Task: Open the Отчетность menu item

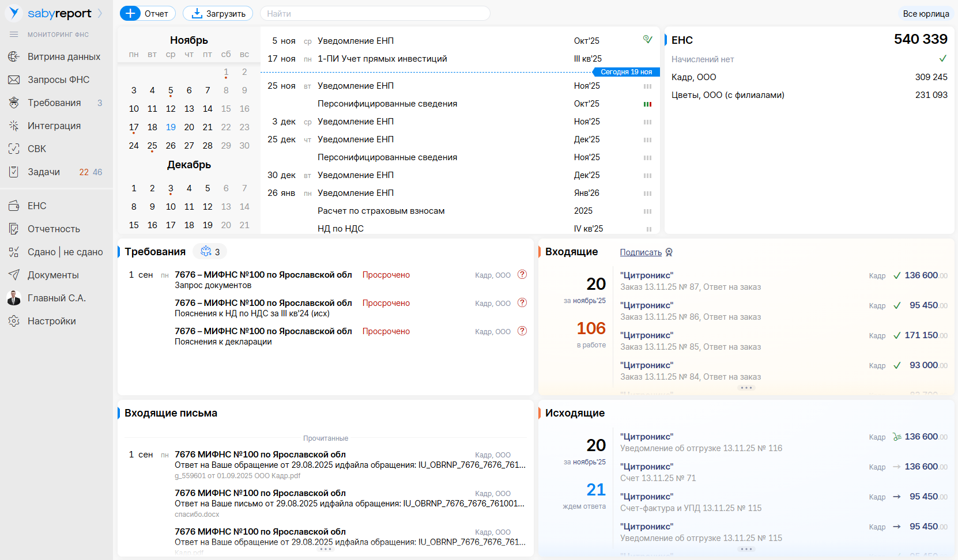Action: tap(54, 229)
